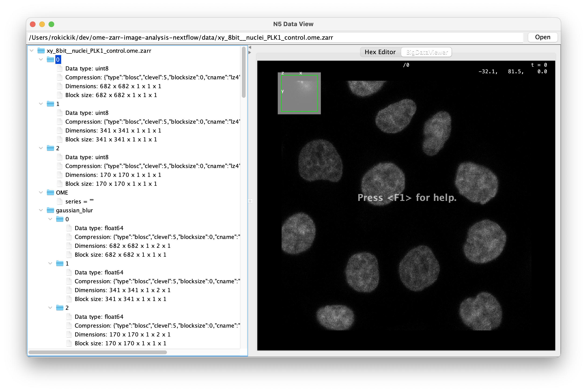Click the split pane collapse-left arrow

(x=250, y=47)
